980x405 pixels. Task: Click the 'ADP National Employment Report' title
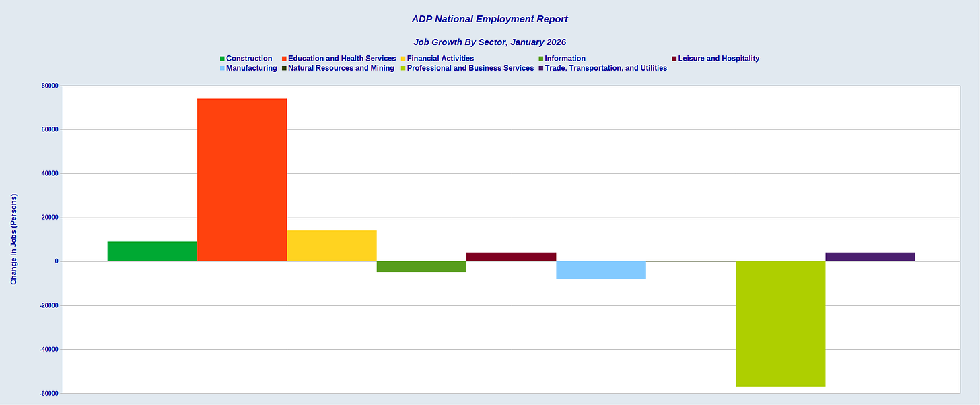point(490,19)
